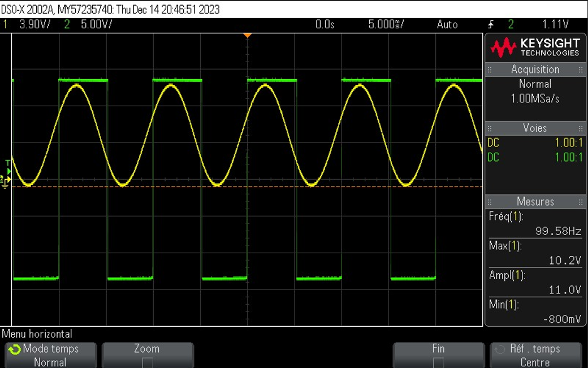588x368 pixels.
Task: Click the Ampl(1) 11.0V measurement entry
Action: pos(535,282)
